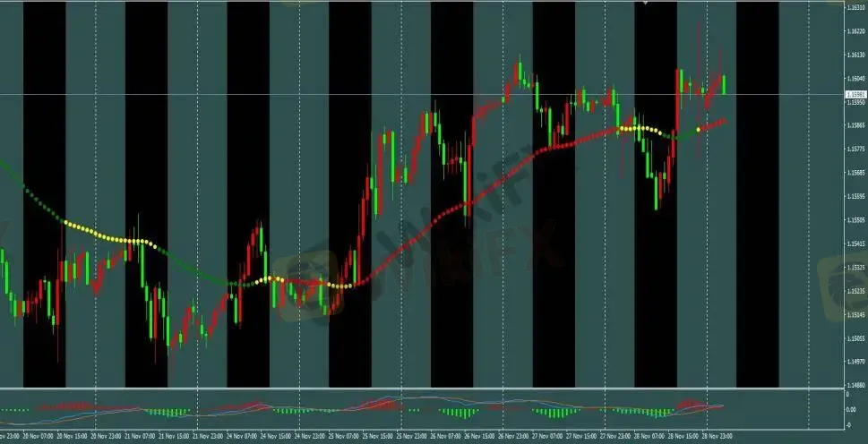This screenshot has width=868, height=444.
Task: Click the 26 Nov 07:00 time label
Action: pos(445,436)
